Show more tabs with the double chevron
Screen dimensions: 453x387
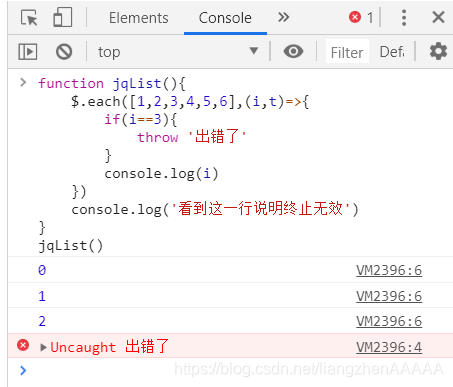point(284,17)
